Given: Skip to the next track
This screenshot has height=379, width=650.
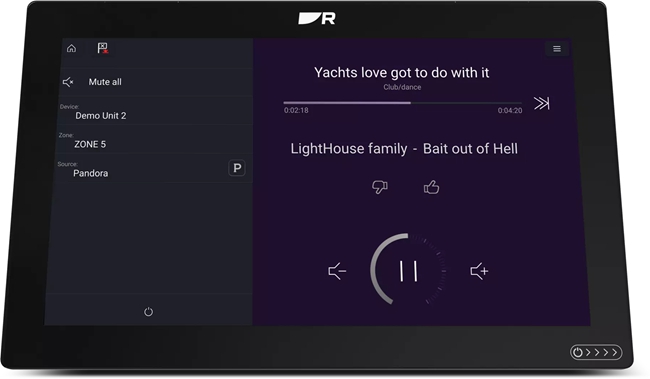Looking at the screenshot, I should [x=541, y=103].
